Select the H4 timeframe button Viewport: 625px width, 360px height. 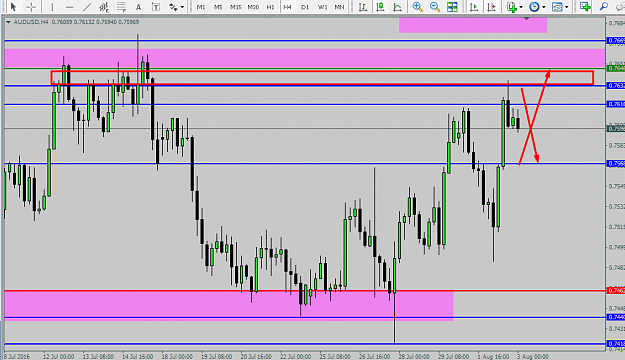[287, 7]
